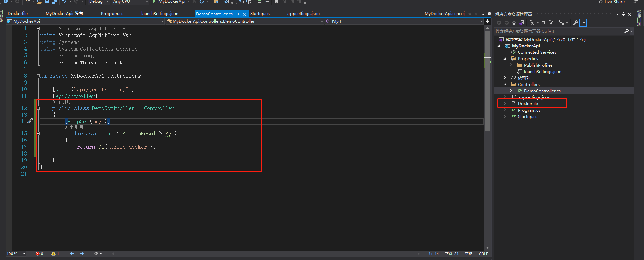Image resolution: width=644 pixels, height=260 pixels.
Task: Navigate backward with the blue left arrow
Action: (x=72, y=254)
